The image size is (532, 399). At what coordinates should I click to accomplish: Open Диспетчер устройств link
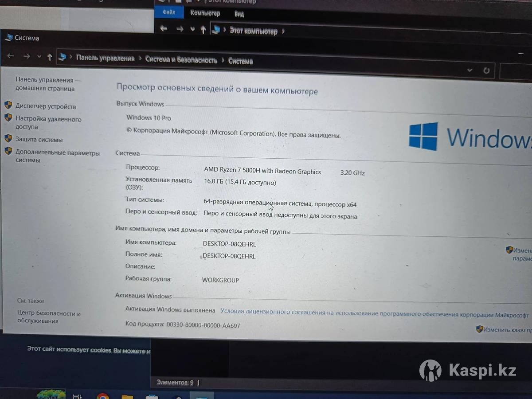pos(46,106)
